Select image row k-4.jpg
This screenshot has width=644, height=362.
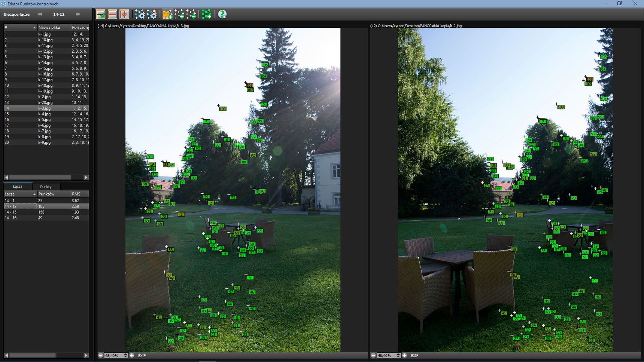pos(46,114)
